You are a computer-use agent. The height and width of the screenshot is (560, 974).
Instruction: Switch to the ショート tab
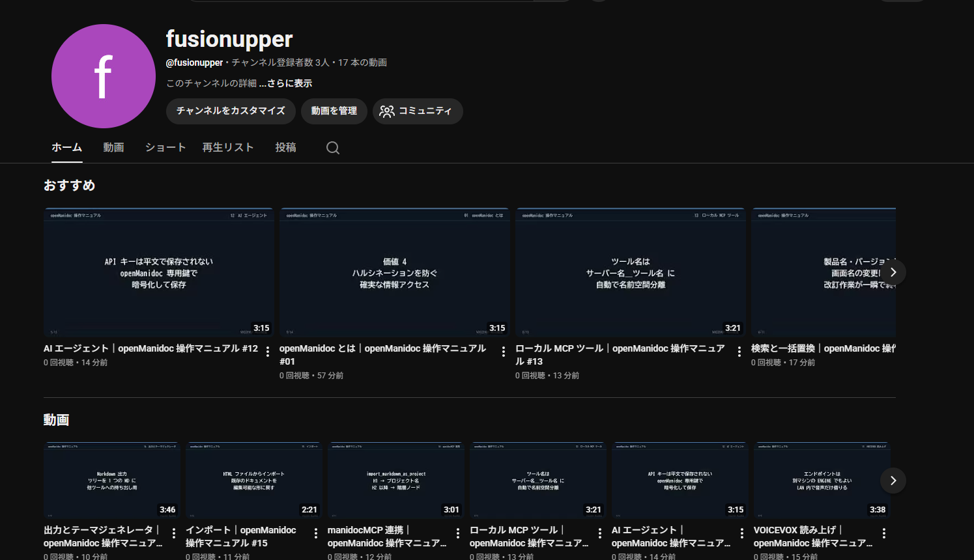click(x=165, y=148)
